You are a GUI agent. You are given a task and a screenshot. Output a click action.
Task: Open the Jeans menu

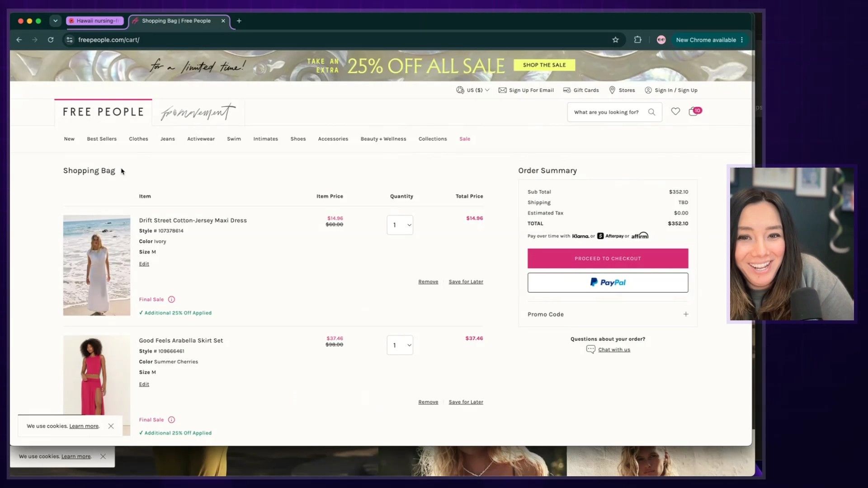[168, 139]
